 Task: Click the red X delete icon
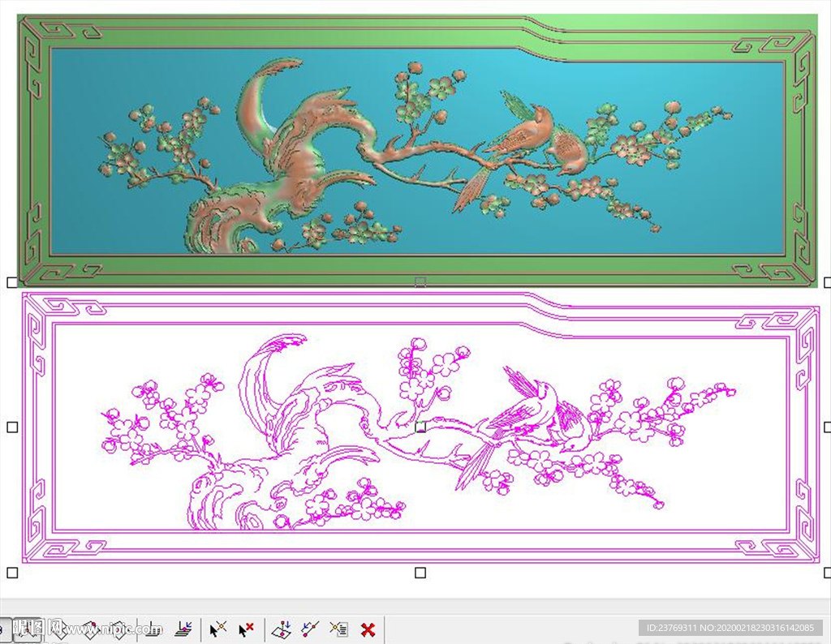coord(368,629)
